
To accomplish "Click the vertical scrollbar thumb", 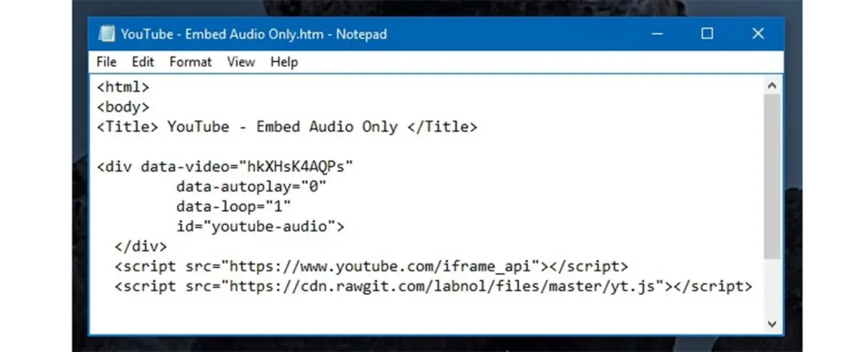I will tap(772, 176).
